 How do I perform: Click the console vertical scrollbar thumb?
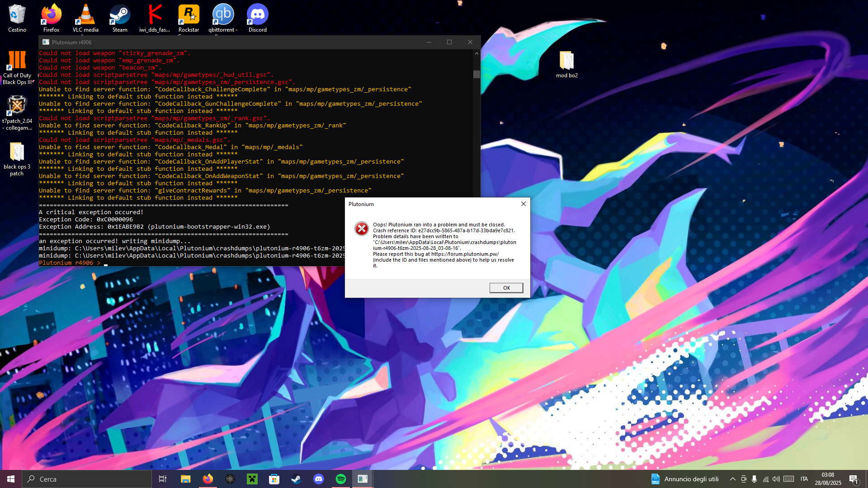tap(476, 74)
